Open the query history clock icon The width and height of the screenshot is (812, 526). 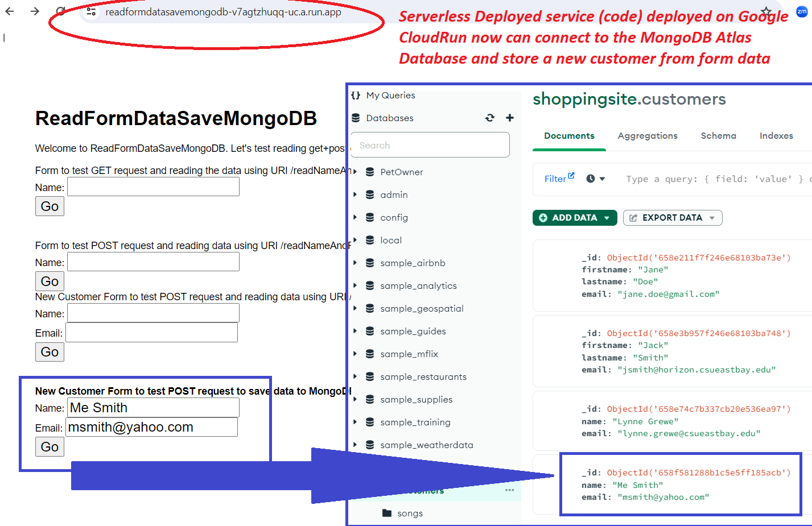click(595, 179)
